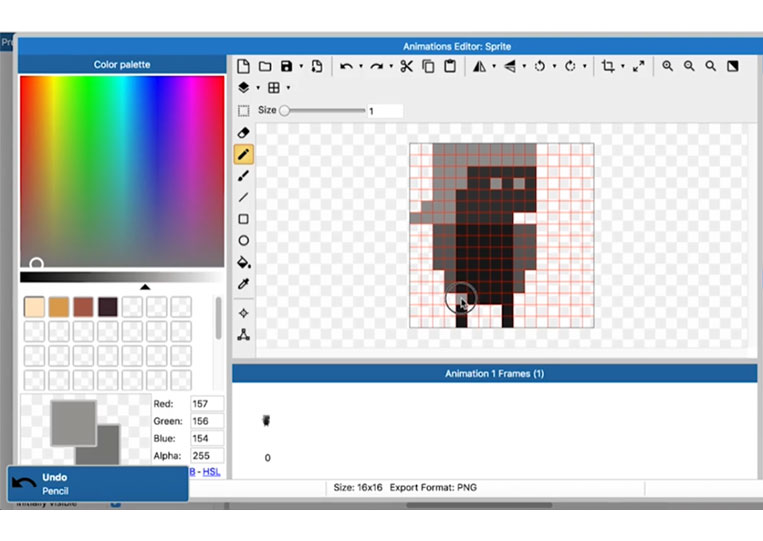Select the Line tool
The image size is (763, 541).
(x=244, y=197)
